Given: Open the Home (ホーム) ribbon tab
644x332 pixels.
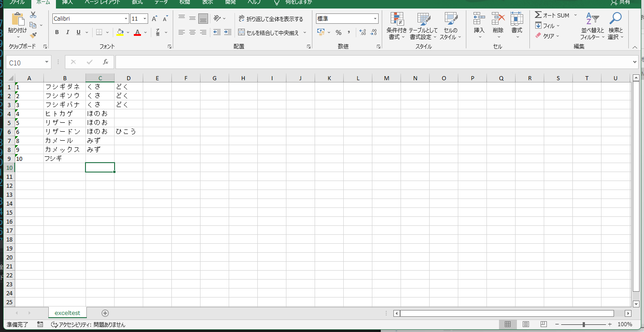Looking at the screenshot, I should 43,2.
